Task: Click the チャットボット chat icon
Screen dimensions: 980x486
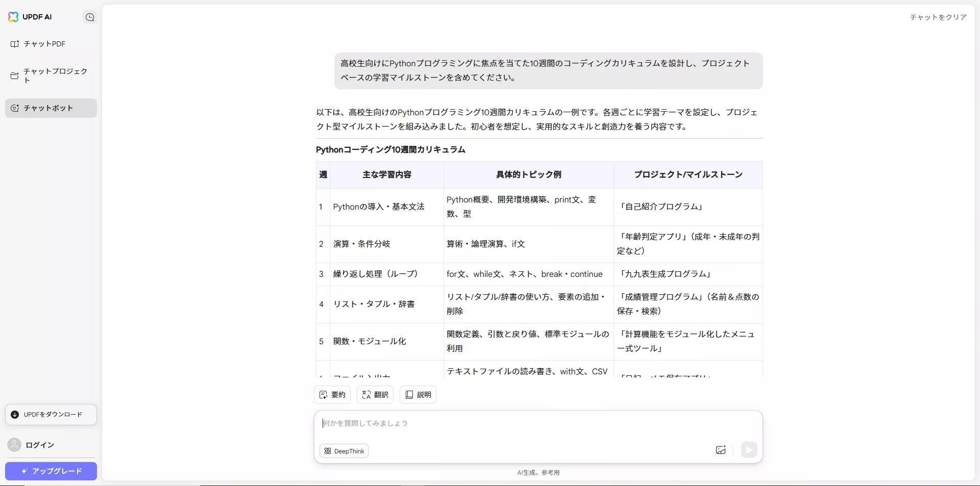Action: (15, 108)
